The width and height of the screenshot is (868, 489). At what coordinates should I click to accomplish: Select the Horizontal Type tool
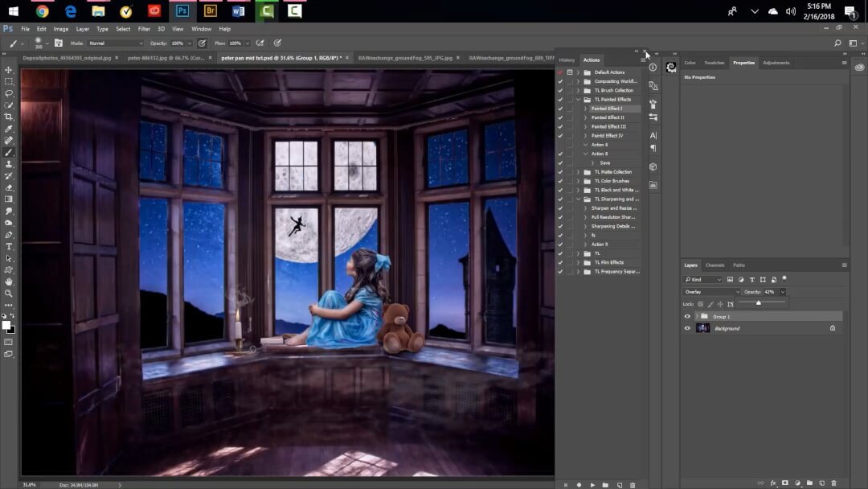pyautogui.click(x=8, y=246)
